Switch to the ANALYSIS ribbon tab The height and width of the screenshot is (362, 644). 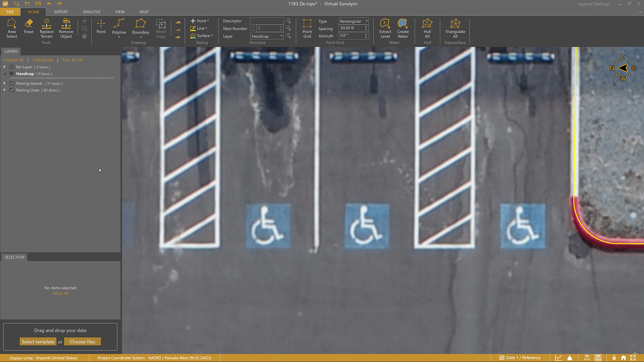pos(92,12)
